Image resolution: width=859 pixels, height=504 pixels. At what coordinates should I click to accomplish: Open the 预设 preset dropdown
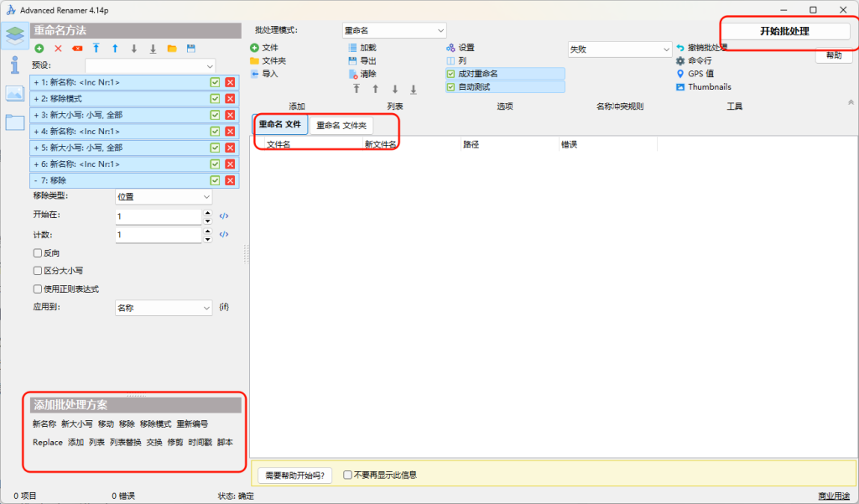[x=150, y=65]
